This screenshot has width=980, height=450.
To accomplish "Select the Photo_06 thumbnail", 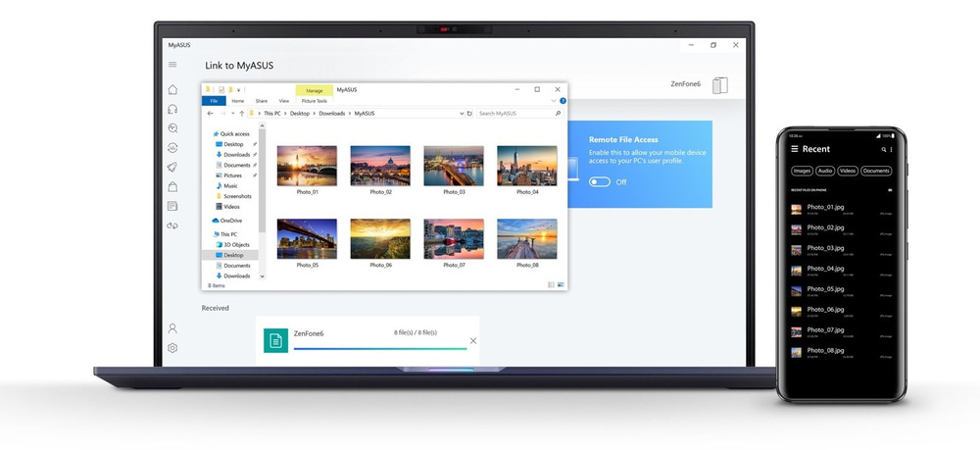I will (x=380, y=239).
